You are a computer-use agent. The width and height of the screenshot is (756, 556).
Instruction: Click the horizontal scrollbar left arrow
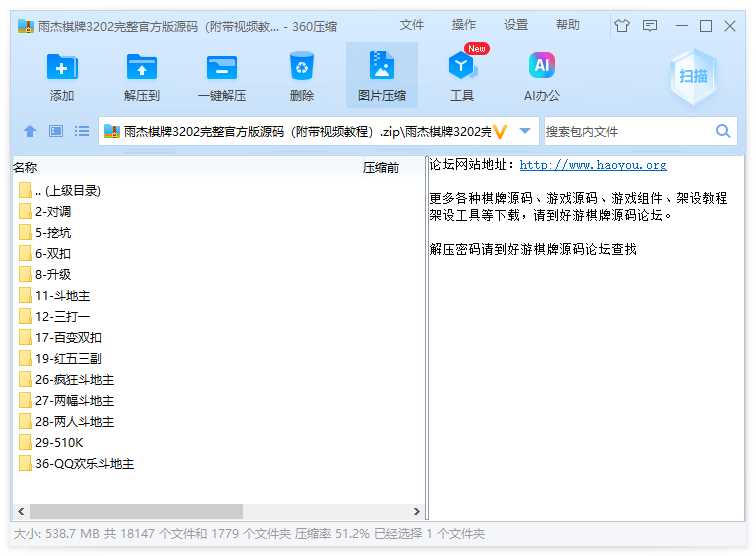[x=21, y=511]
